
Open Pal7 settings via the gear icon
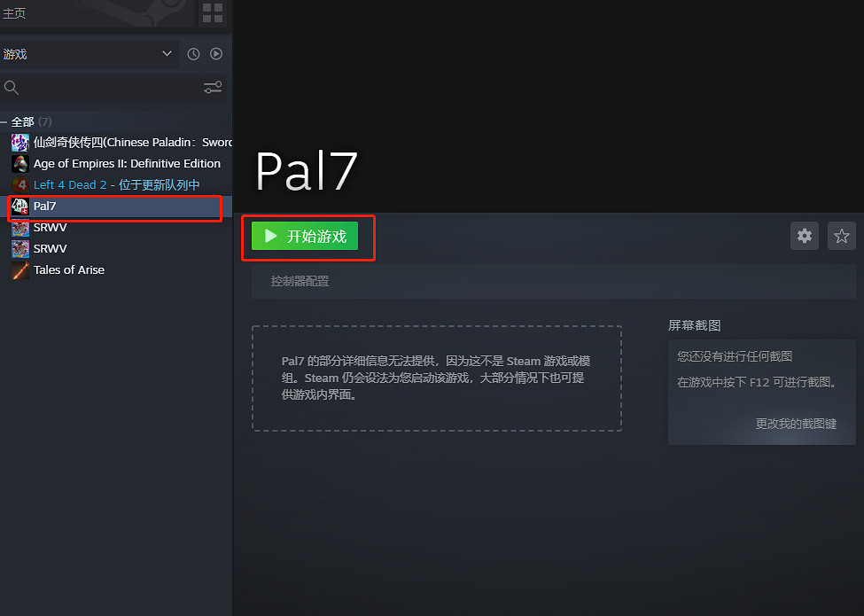point(804,236)
